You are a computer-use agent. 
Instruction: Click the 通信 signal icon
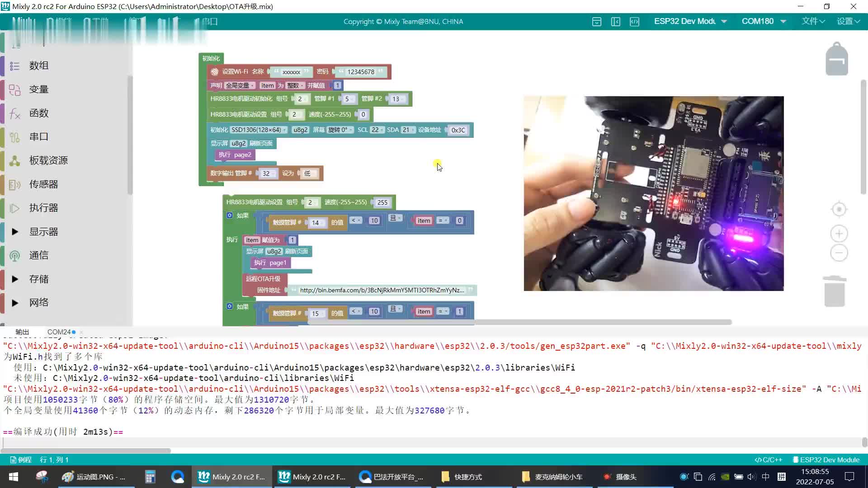pos(14,256)
